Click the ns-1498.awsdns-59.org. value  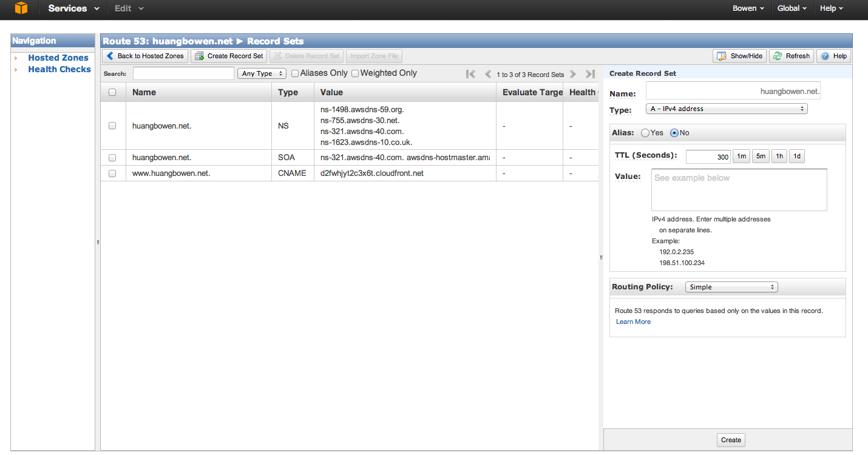tap(362, 110)
